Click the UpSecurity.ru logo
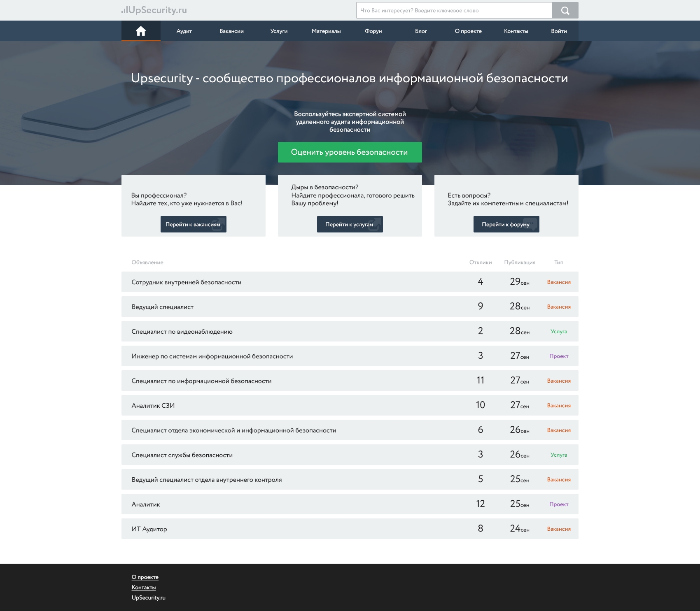 (x=154, y=10)
